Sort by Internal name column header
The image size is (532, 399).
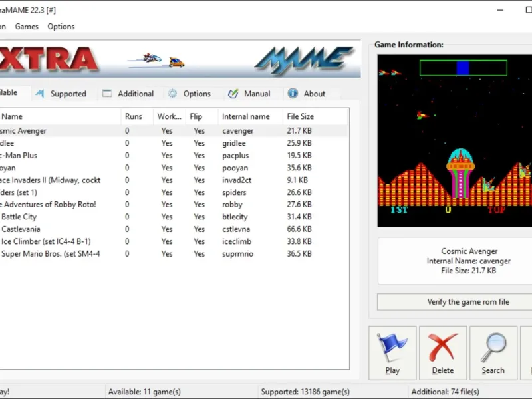click(x=250, y=116)
